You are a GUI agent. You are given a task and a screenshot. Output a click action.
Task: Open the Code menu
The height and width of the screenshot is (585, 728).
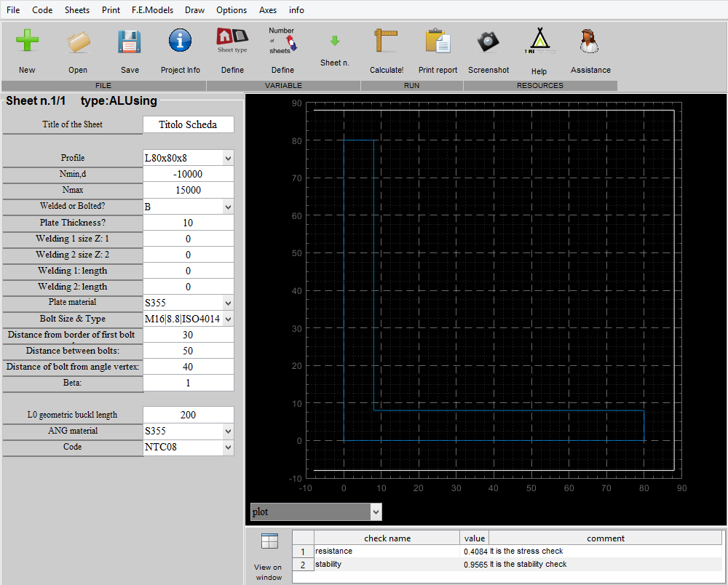coord(42,9)
